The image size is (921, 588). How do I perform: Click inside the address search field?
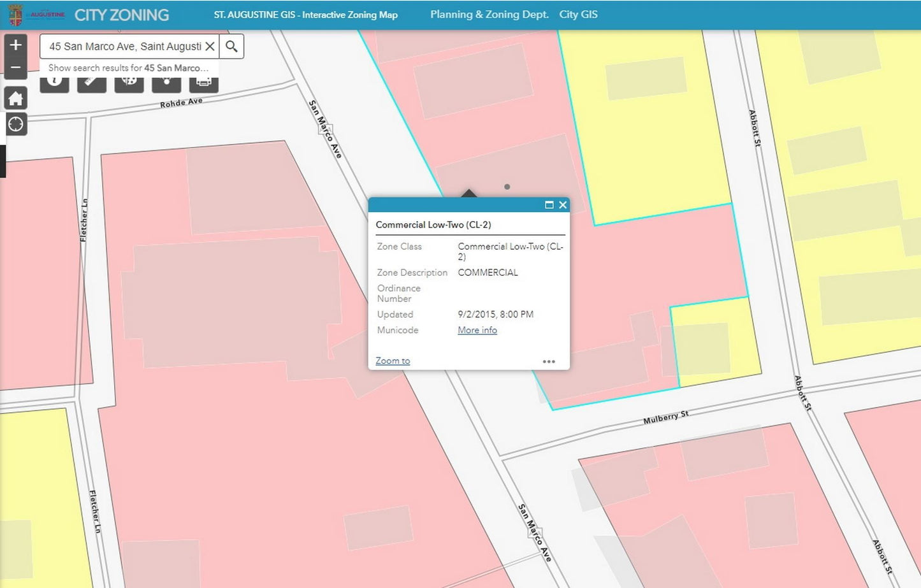pos(124,47)
